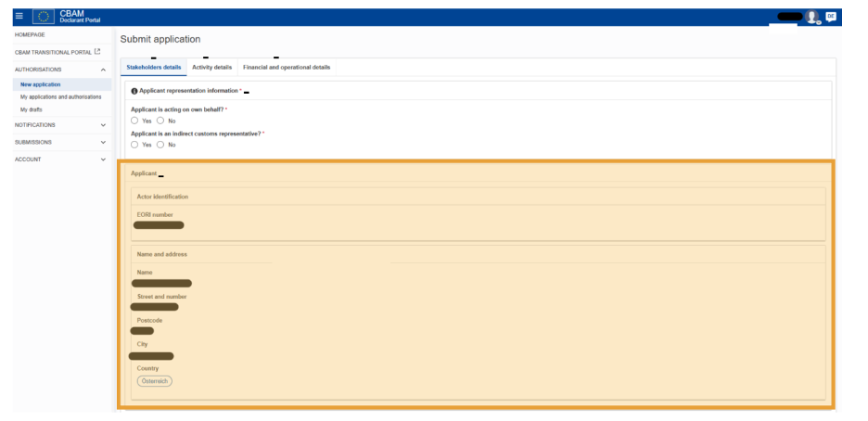This screenshot has width=868, height=421.
Task: Open the user profile avatar menu
Action: click(816, 17)
